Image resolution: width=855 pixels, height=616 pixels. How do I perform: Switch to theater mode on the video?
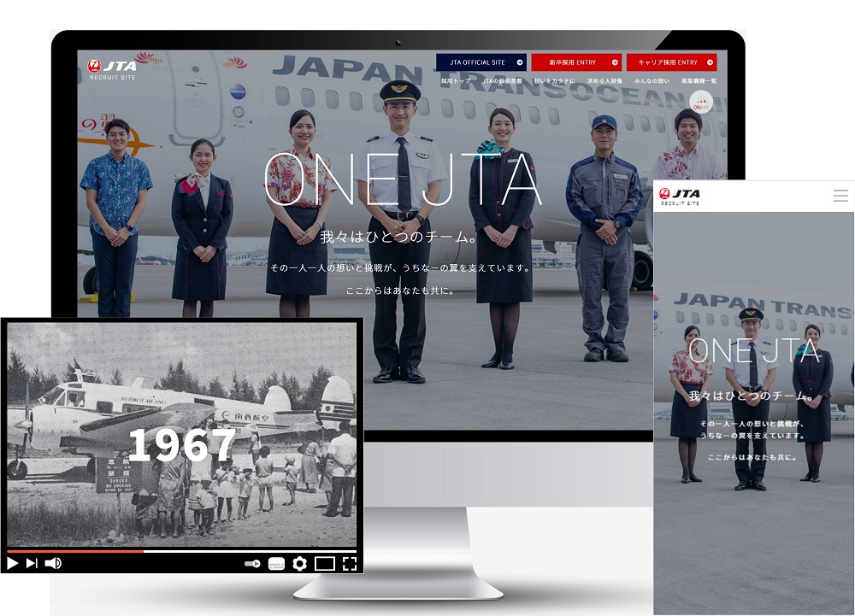tap(326, 562)
